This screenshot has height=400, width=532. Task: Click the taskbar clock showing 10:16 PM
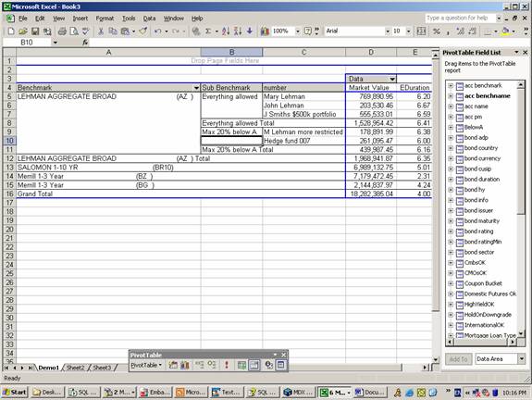tap(514, 393)
